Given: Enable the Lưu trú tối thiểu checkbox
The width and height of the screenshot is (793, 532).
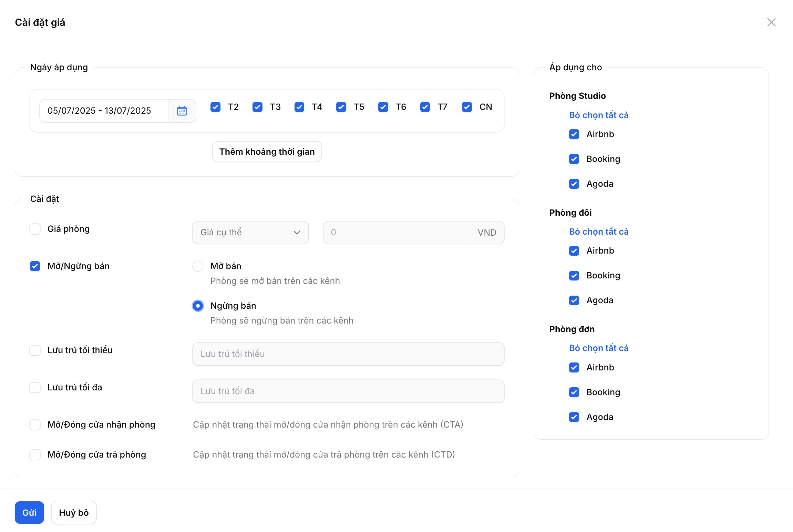Looking at the screenshot, I should [x=35, y=350].
